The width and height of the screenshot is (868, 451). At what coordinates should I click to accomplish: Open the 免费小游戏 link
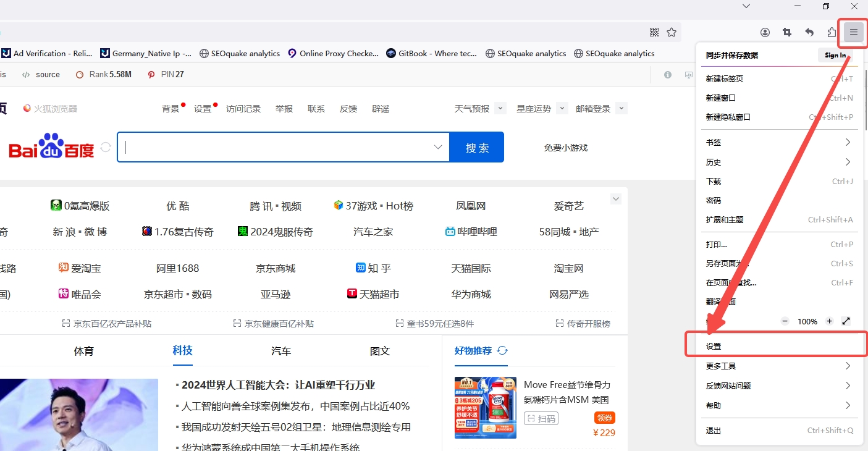coord(565,148)
